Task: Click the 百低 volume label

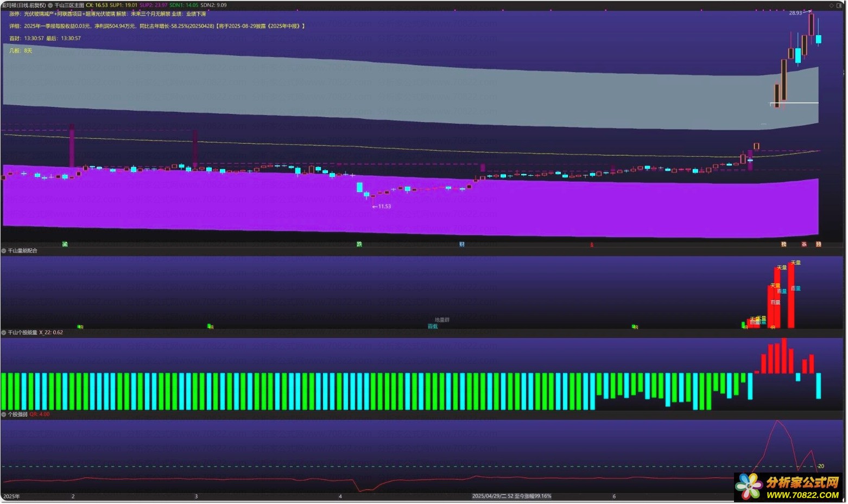Action: (x=433, y=327)
